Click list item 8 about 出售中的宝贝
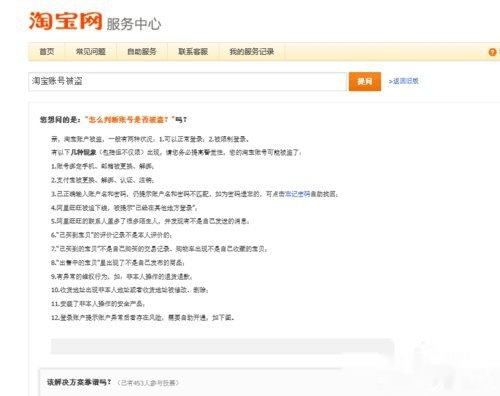500x396 pixels. coord(118,263)
